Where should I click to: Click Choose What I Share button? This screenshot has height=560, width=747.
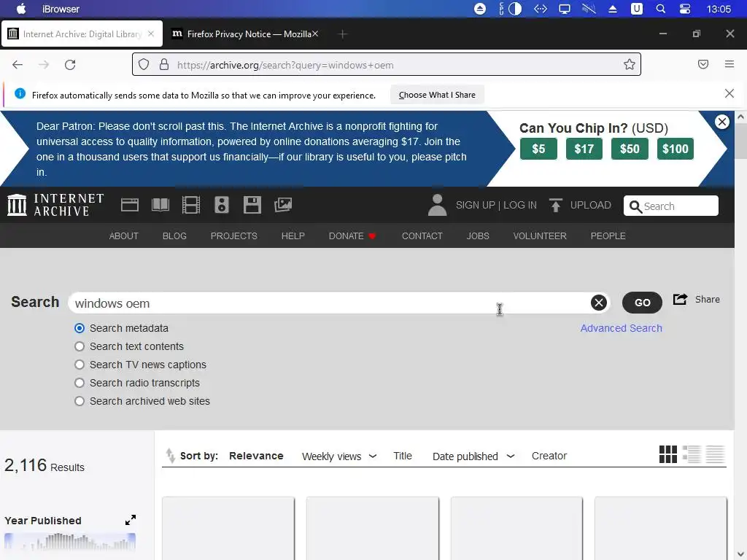click(x=437, y=95)
